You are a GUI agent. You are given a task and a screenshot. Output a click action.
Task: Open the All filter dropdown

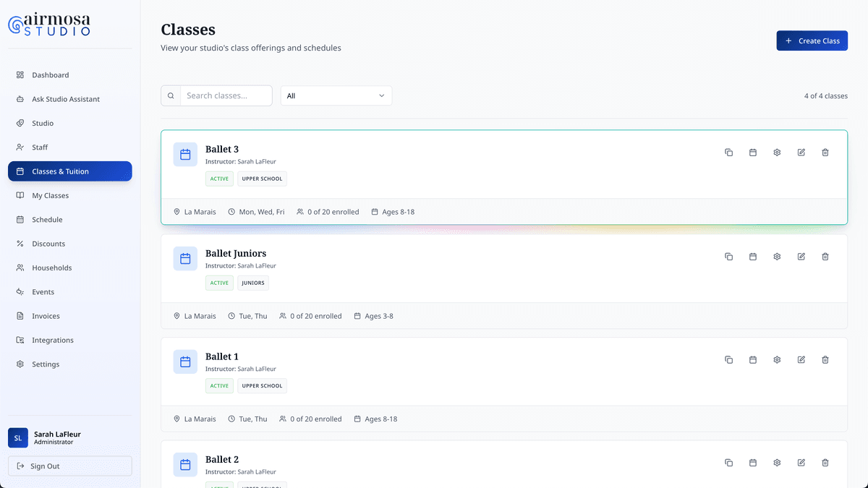click(336, 95)
